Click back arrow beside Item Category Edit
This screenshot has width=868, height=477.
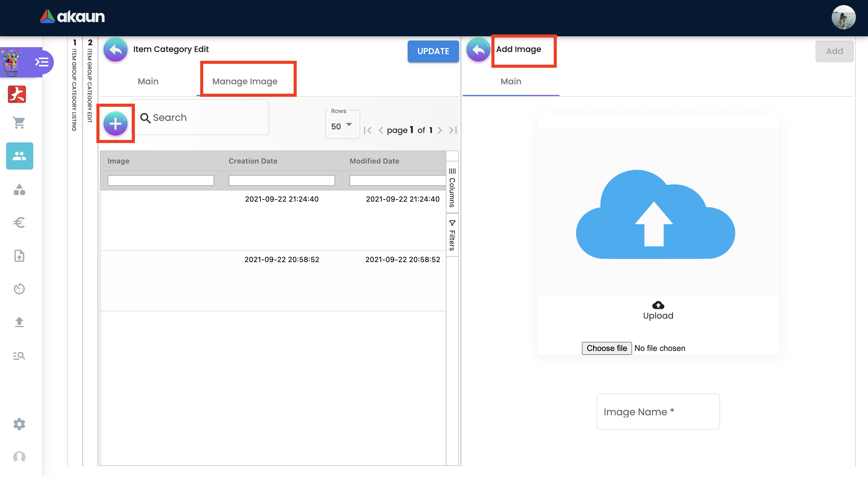click(115, 50)
